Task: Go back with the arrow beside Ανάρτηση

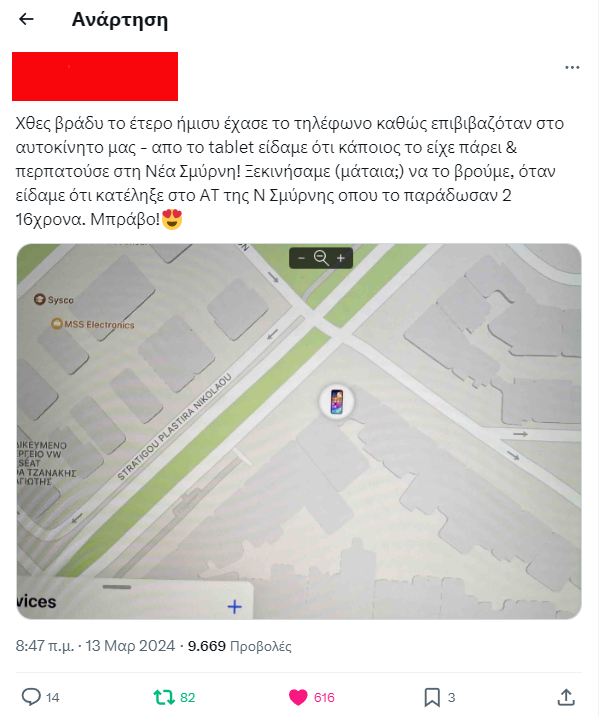Action: pos(26,19)
